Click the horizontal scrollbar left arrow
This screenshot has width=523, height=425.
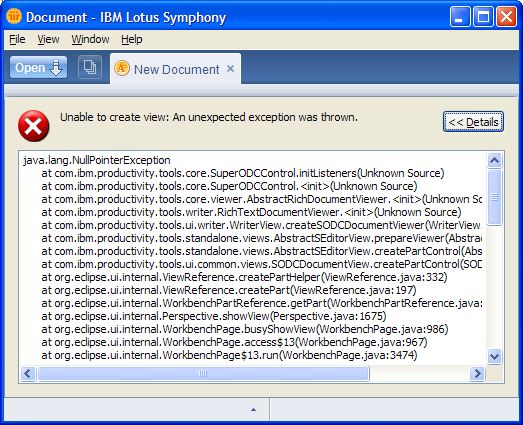click(x=28, y=373)
